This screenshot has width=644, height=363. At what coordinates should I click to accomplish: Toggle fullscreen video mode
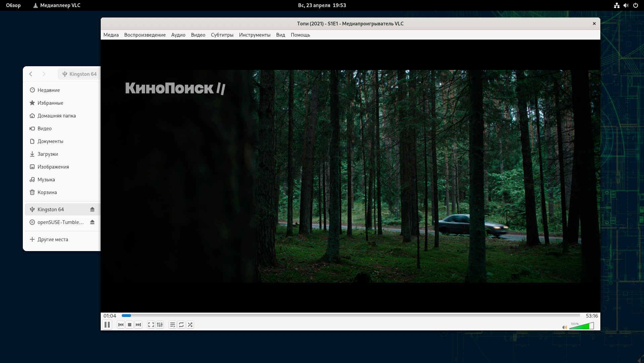coord(151,325)
